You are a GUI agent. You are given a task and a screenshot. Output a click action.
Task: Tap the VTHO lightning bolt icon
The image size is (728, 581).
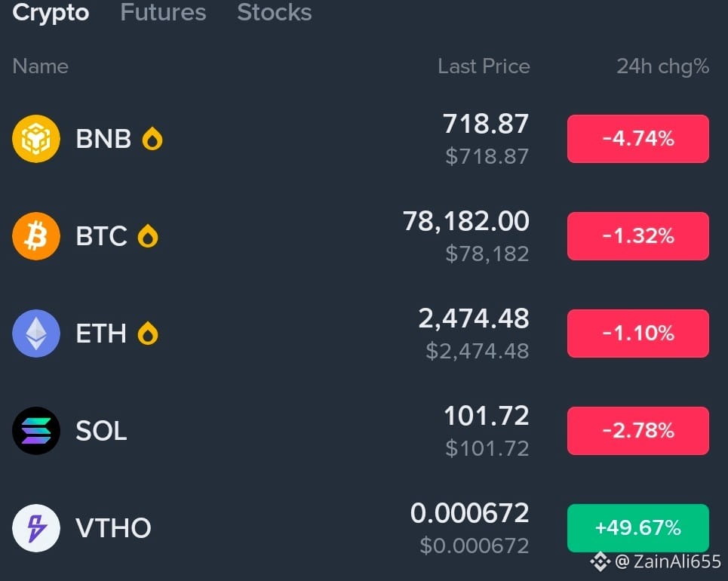(x=36, y=528)
